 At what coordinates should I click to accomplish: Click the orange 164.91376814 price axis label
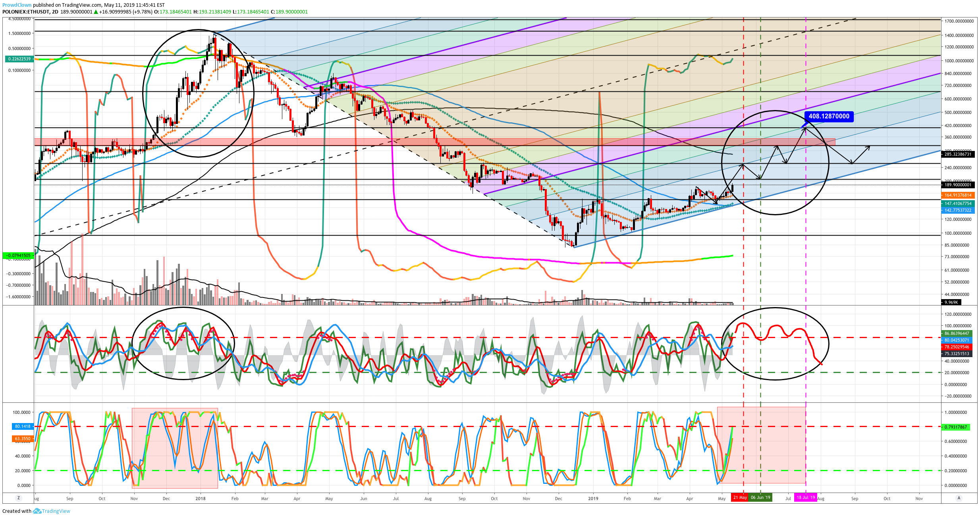coord(957,195)
